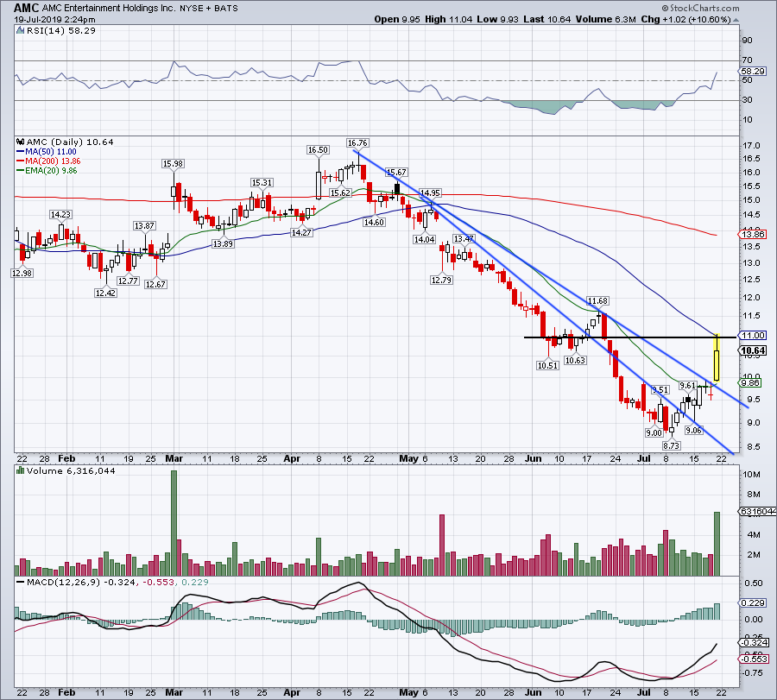Click the 8.73 lowest price label
This screenshot has width=777, height=700.
[x=672, y=445]
